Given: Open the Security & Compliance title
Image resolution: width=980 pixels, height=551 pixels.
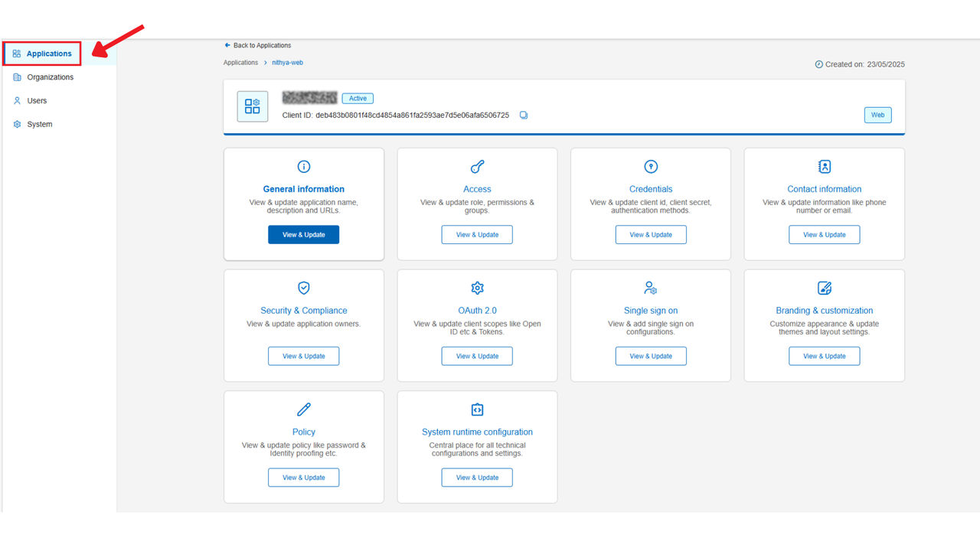Looking at the screenshot, I should pos(304,311).
